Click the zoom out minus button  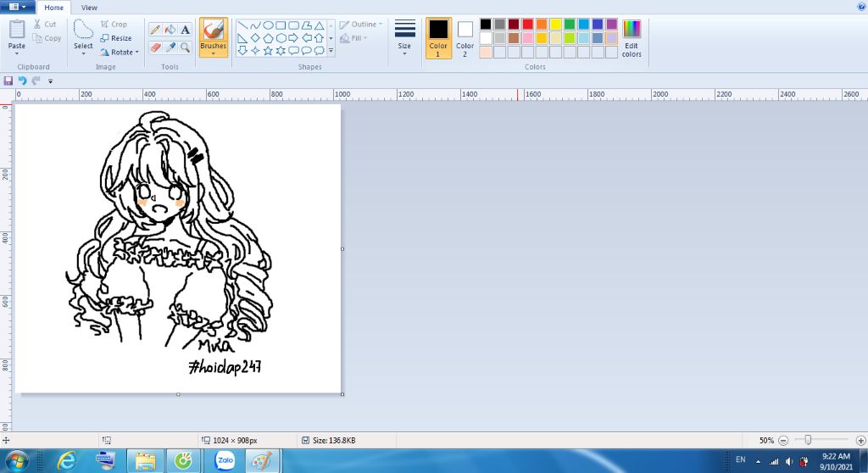point(783,440)
